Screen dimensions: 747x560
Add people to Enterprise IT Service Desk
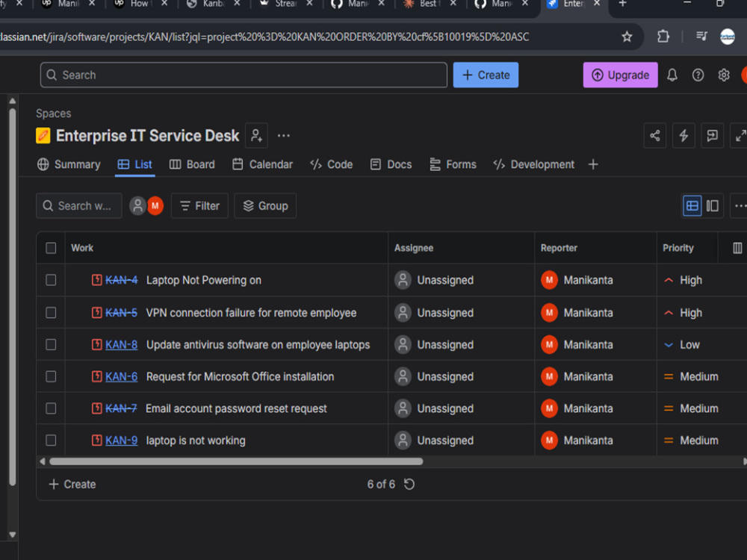click(x=256, y=136)
